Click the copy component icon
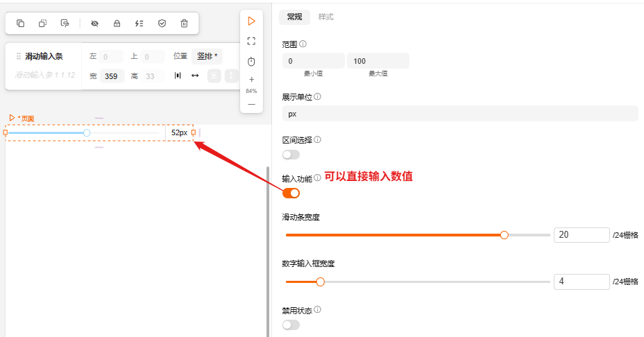The height and width of the screenshot is (337, 644). point(21,24)
